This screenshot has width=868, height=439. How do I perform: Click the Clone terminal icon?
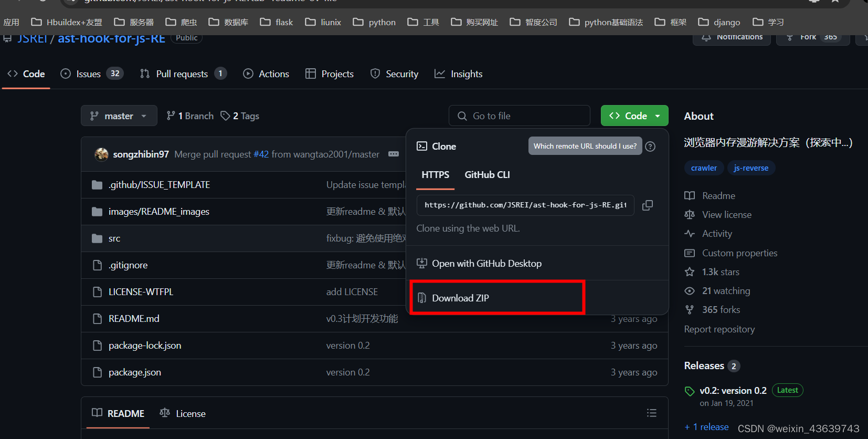pos(422,147)
